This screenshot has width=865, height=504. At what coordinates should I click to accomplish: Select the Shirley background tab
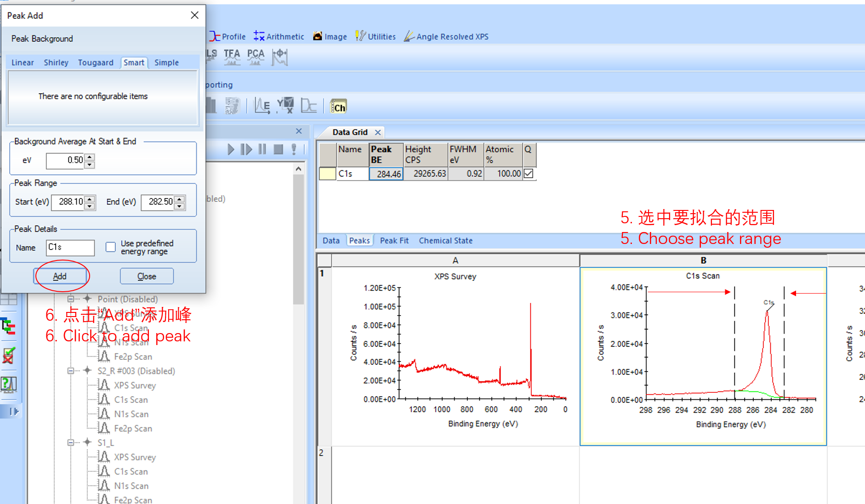tap(56, 62)
